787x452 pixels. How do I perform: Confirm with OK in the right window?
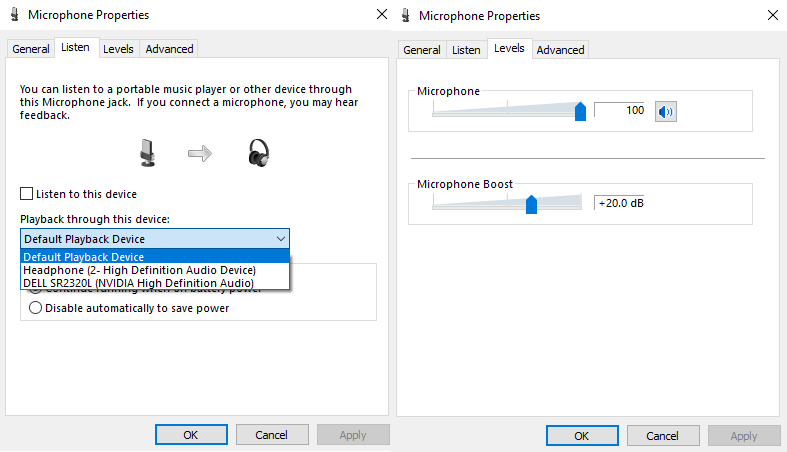(x=582, y=435)
